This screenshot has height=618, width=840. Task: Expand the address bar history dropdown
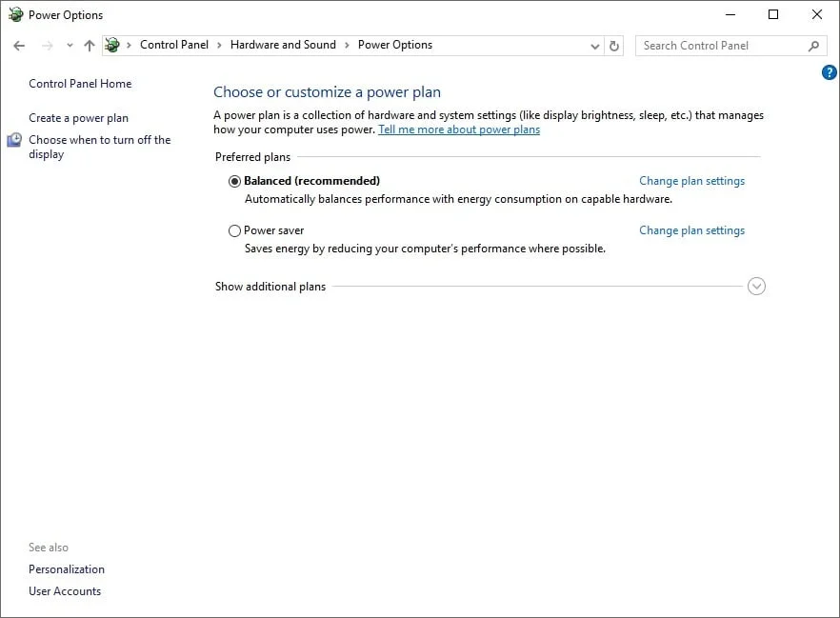pos(594,46)
